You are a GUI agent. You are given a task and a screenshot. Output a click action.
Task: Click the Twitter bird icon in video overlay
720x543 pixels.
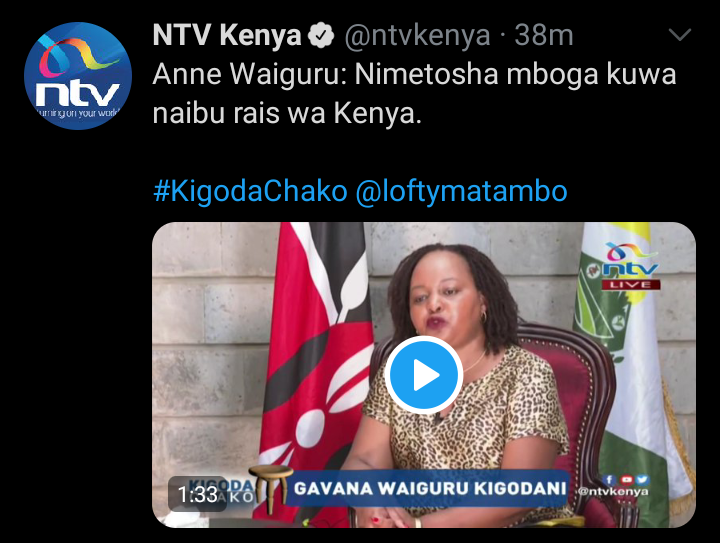coord(642,480)
